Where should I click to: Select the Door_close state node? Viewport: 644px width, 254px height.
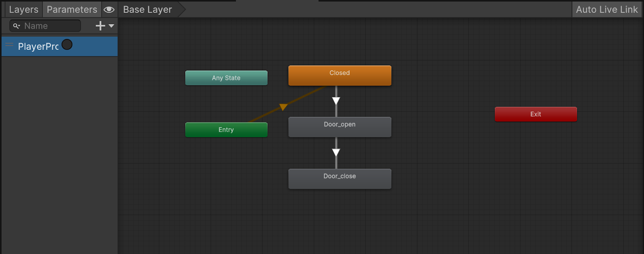pyautogui.click(x=340, y=179)
